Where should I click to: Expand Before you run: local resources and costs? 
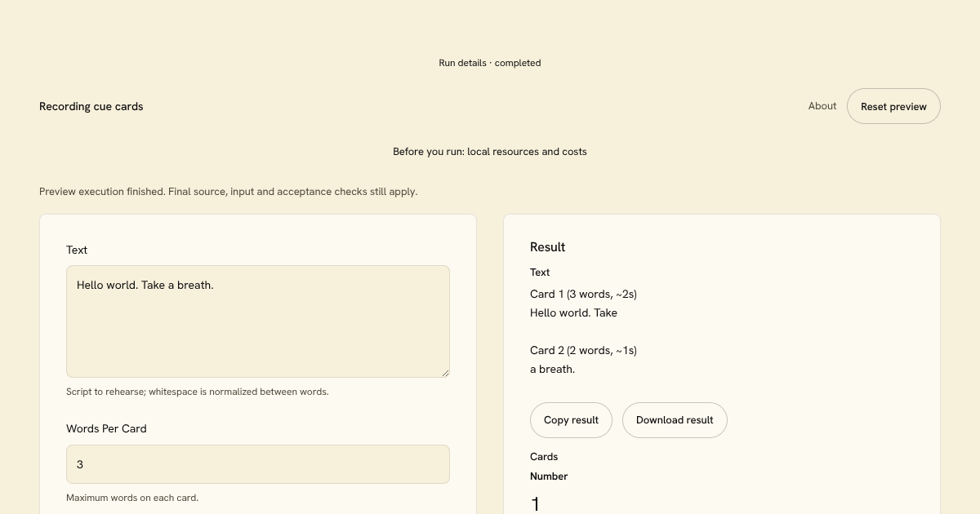coord(490,152)
